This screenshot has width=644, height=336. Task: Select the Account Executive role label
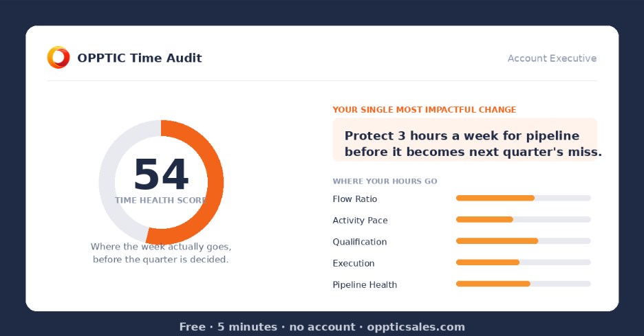[x=552, y=58]
